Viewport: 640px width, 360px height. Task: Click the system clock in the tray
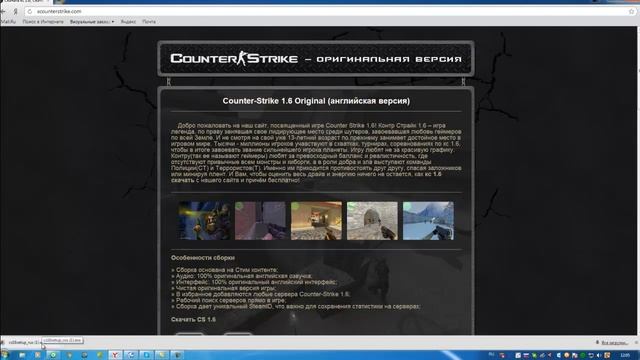pyautogui.click(x=624, y=355)
